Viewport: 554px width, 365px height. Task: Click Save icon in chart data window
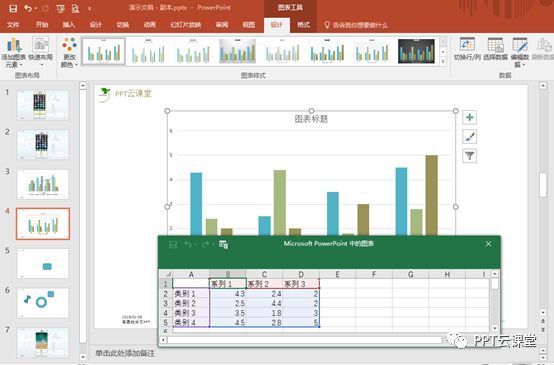173,244
